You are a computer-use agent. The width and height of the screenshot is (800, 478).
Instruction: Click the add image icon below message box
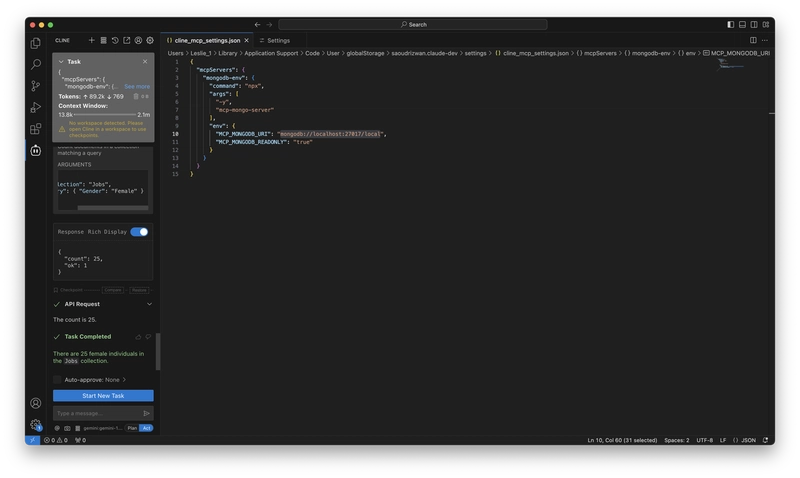[67, 428]
